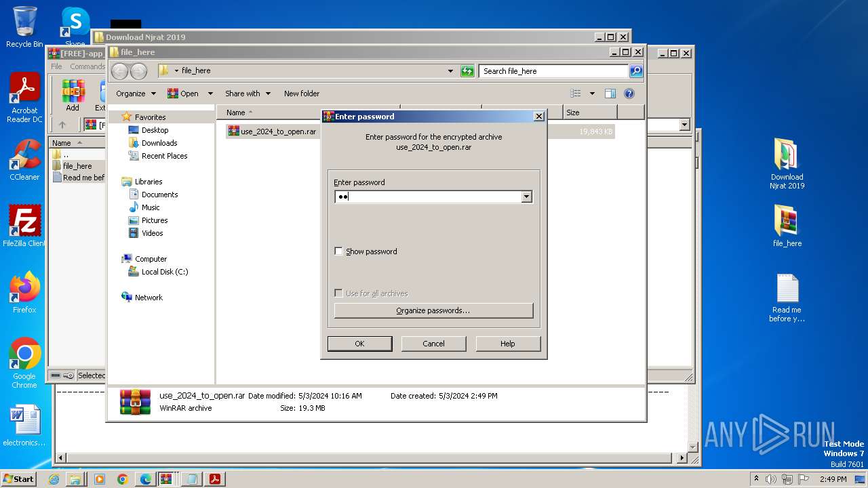Launch Google Chrome from the desktop
The image size is (868, 488).
[24, 363]
